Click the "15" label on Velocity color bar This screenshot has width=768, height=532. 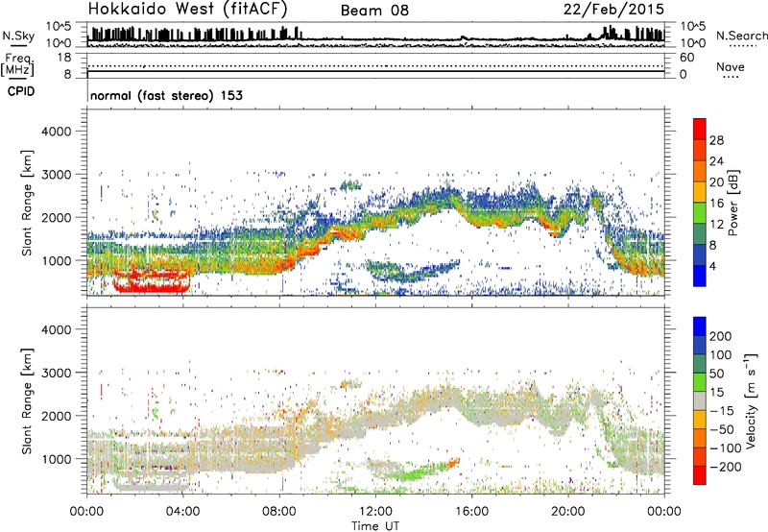pos(716,392)
